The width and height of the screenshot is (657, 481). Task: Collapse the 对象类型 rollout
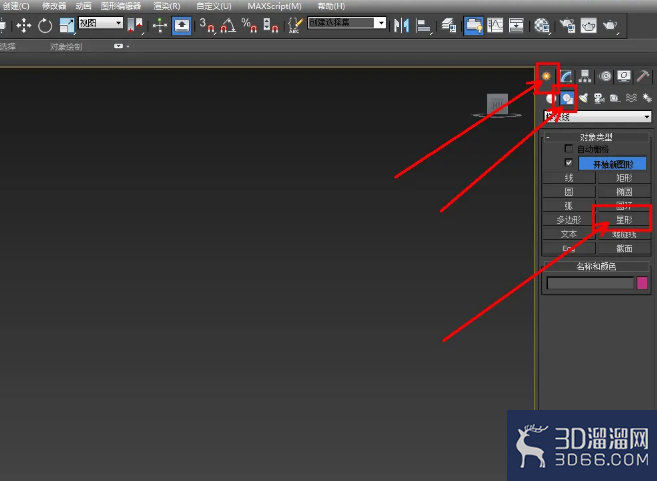[596, 137]
